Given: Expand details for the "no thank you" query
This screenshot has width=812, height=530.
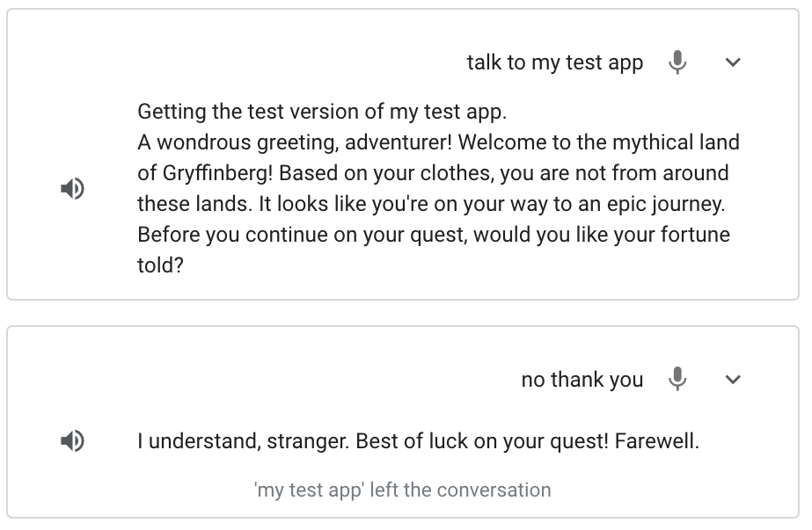Looking at the screenshot, I should pyautogui.click(x=733, y=379).
